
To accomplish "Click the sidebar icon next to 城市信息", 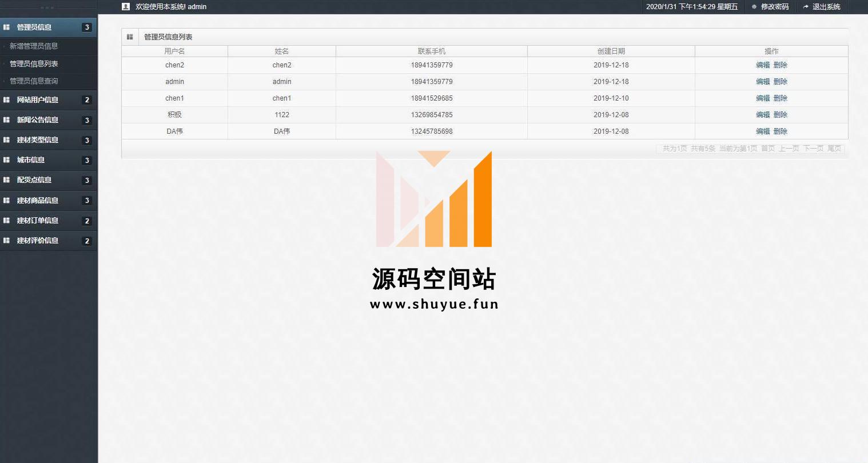I will tap(7, 160).
